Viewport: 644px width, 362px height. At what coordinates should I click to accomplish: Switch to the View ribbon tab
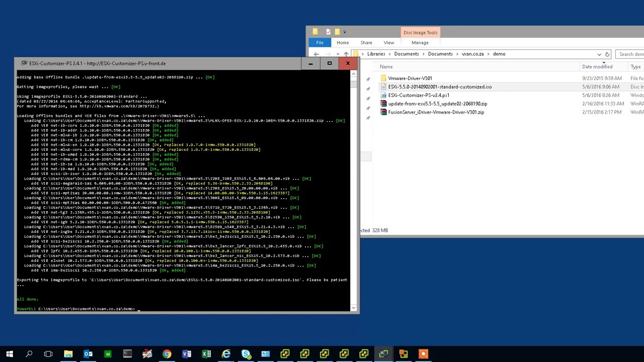coord(389,43)
